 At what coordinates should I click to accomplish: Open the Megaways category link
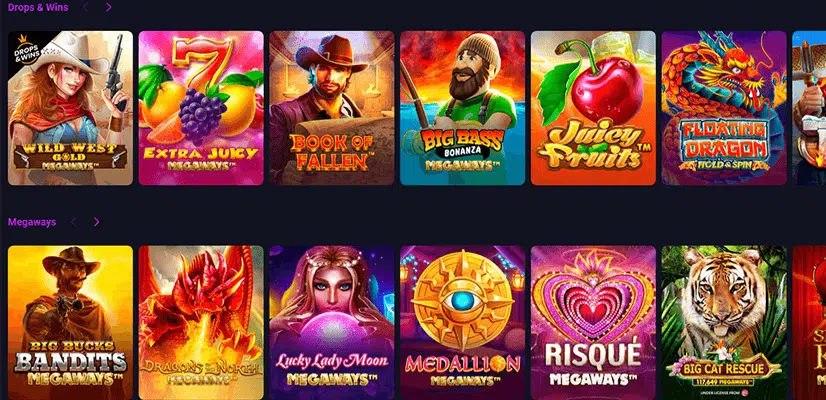tap(32, 222)
